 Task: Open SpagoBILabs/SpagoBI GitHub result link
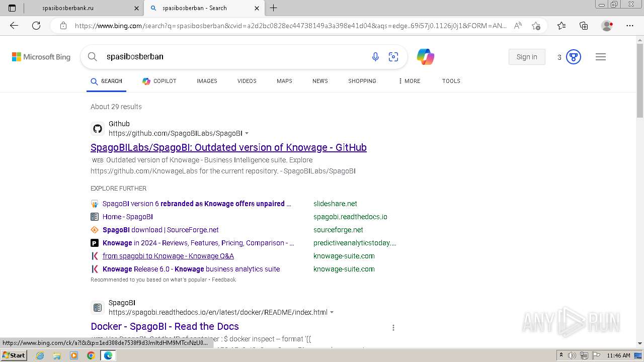[x=228, y=147]
